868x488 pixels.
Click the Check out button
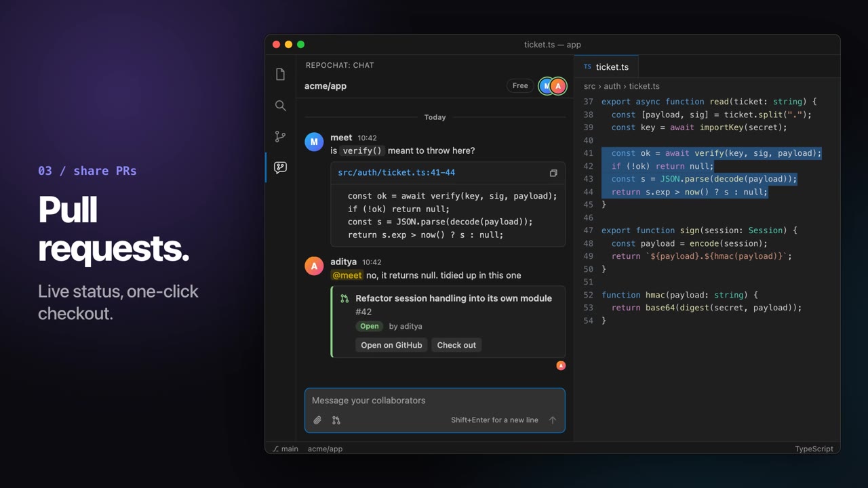click(x=456, y=345)
